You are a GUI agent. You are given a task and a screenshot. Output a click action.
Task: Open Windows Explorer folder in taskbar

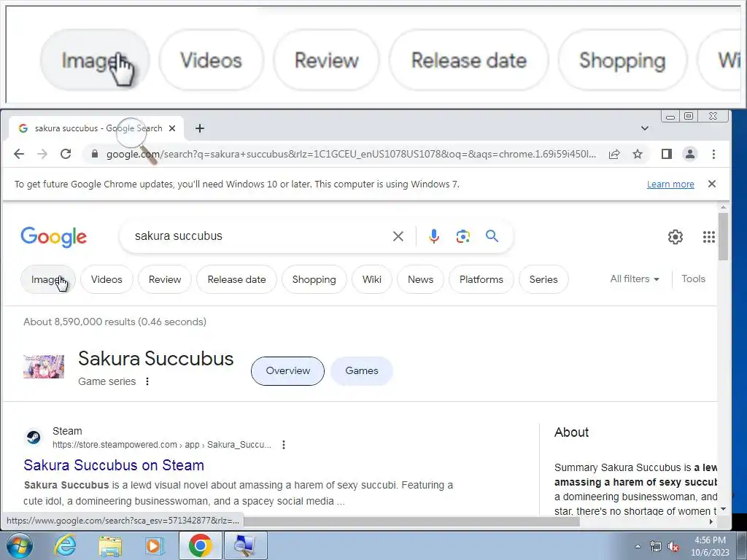pos(110,545)
